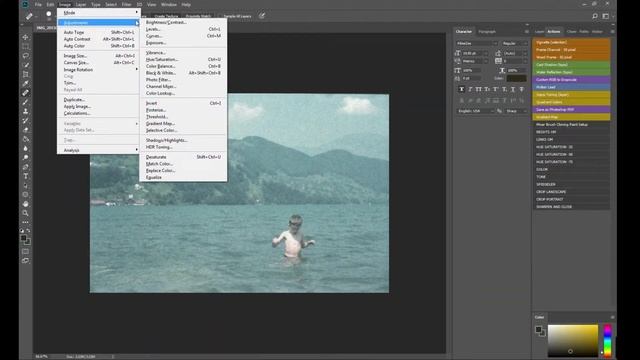
Task: Open the Edit Toolbar three-dots icon
Action: [x=26, y=222]
